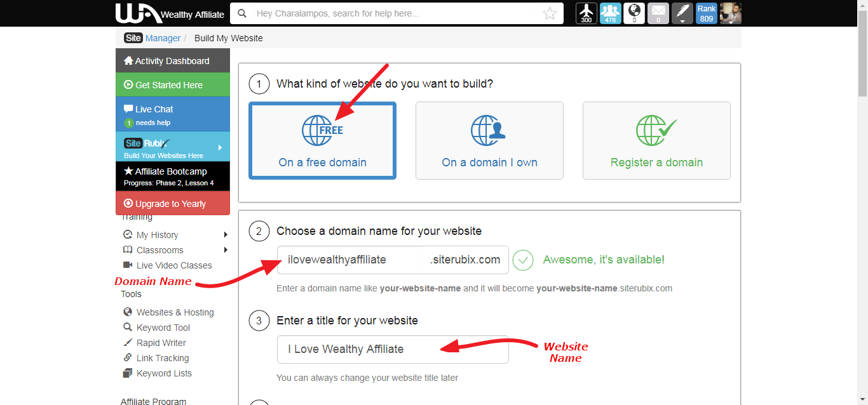868x405 pixels.
Task: Open Rapid Writer
Action: (x=161, y=343)
